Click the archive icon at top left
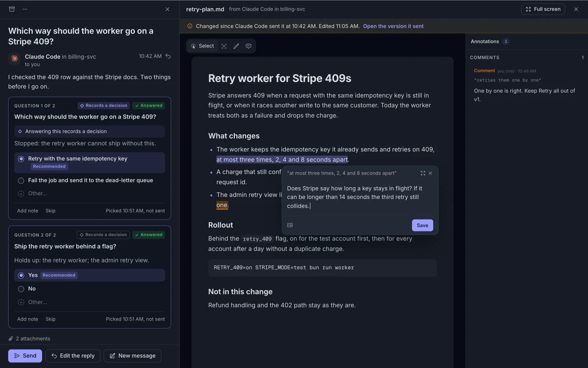The image size is (588, 368). click(x=12, y=9)
